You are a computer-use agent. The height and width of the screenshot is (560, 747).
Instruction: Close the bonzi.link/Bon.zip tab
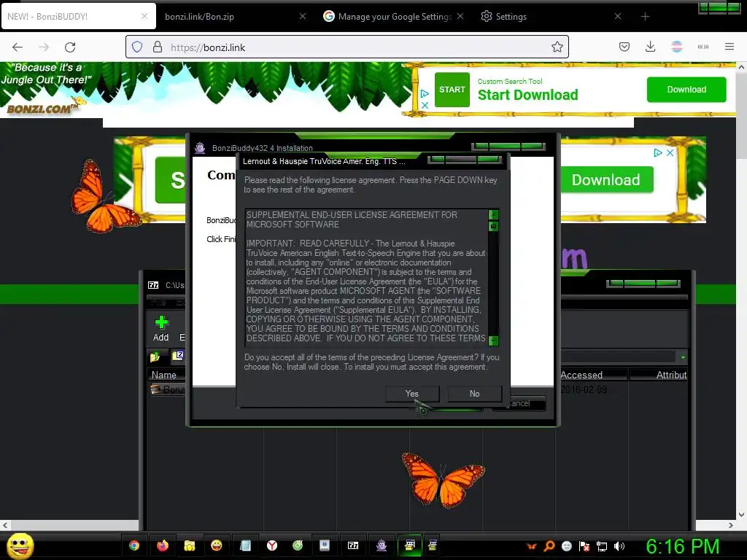point(303,17)
